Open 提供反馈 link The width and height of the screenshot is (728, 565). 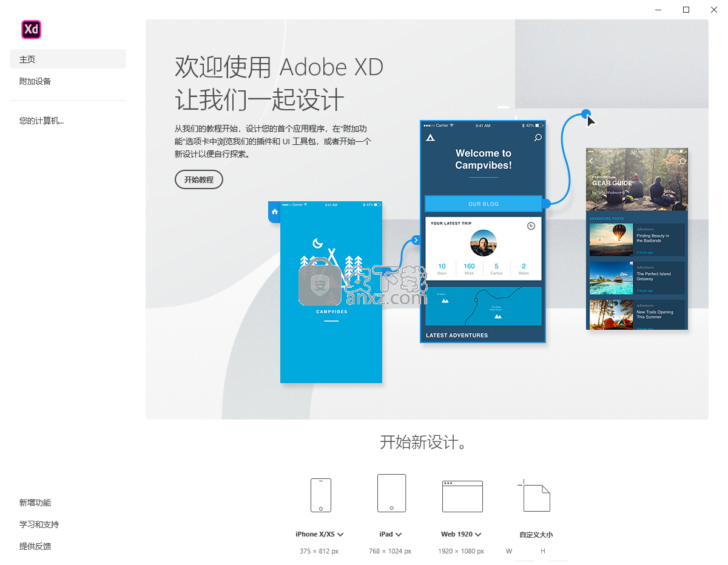tap(35, 546)
